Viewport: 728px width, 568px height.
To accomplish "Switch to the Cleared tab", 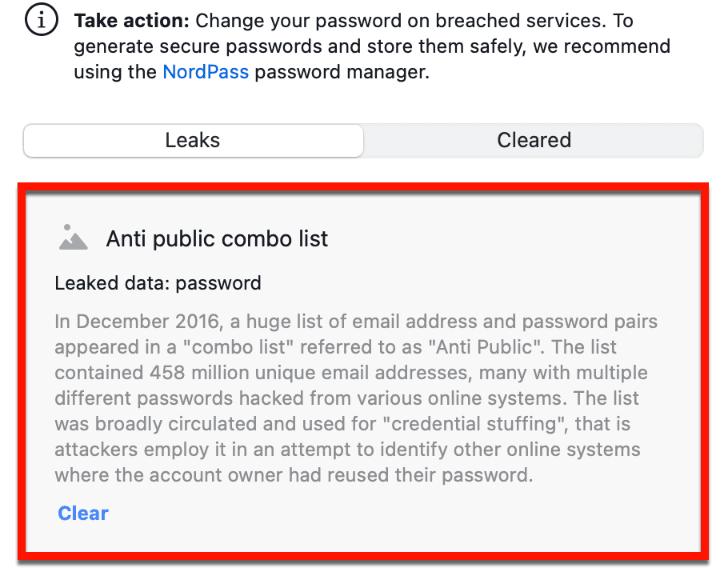I will click(x=534, y=140).
